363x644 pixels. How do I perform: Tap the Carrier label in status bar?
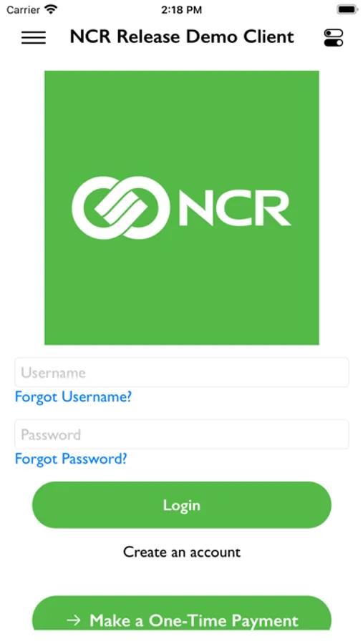[23, 10]
